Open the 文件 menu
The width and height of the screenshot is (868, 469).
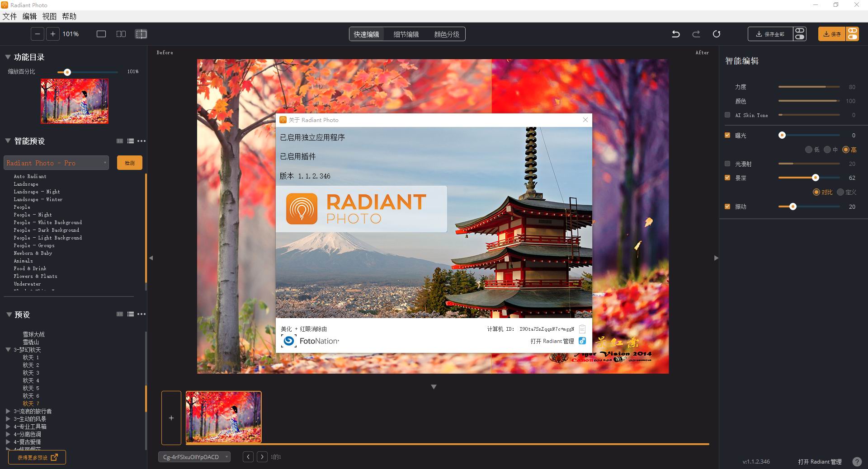click(x=9, y=16)
